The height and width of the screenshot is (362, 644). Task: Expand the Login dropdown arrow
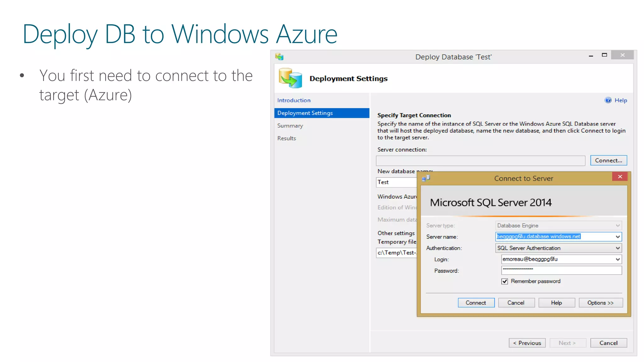(x=618, y=259)
